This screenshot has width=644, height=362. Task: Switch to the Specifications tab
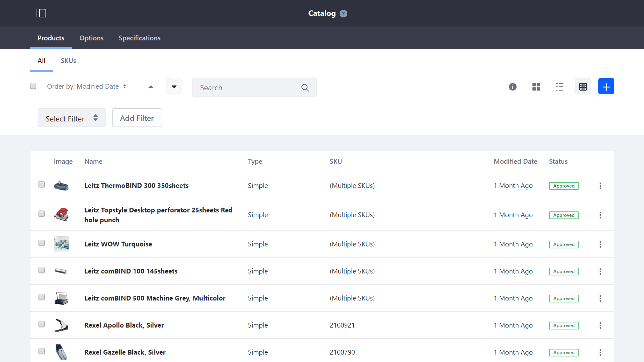pos(140,38)
